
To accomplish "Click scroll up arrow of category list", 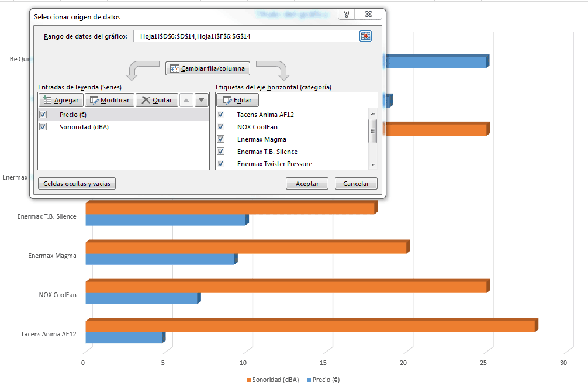I will [373, 113].
